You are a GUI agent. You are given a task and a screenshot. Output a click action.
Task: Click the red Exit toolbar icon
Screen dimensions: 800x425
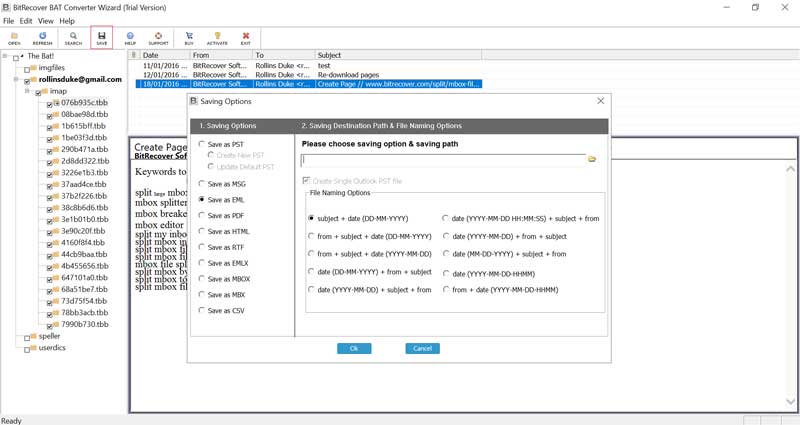tap(246, 38)
